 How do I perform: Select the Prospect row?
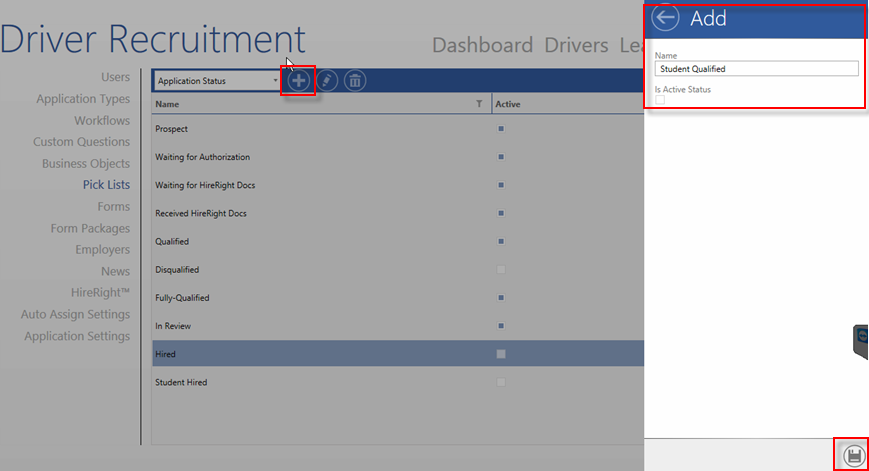coord(398,129)
